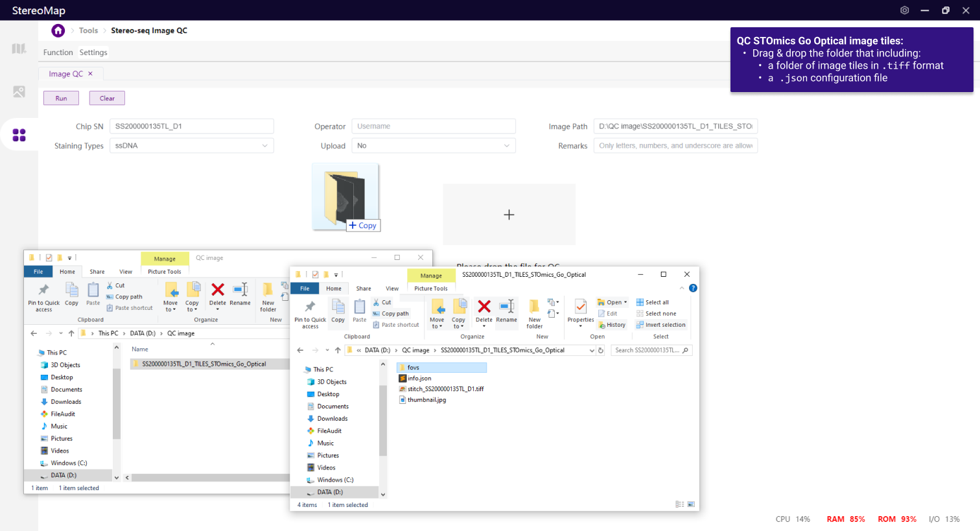Close the Image QC tab
Screen dimensions: 980x531
[x=90, y=74]
